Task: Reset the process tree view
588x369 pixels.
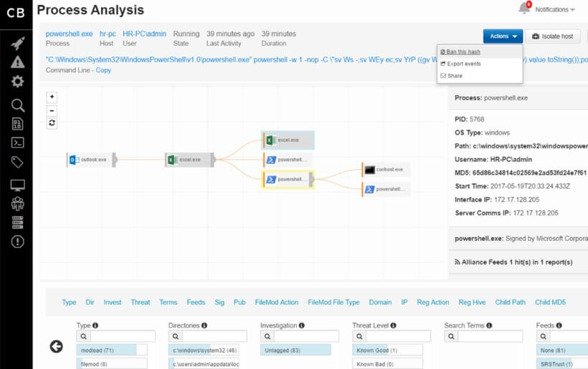Action: [52, 123]
